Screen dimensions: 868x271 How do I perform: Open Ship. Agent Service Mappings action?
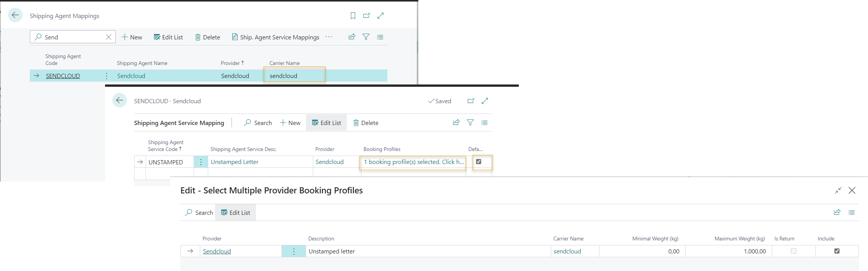(275, 37)
